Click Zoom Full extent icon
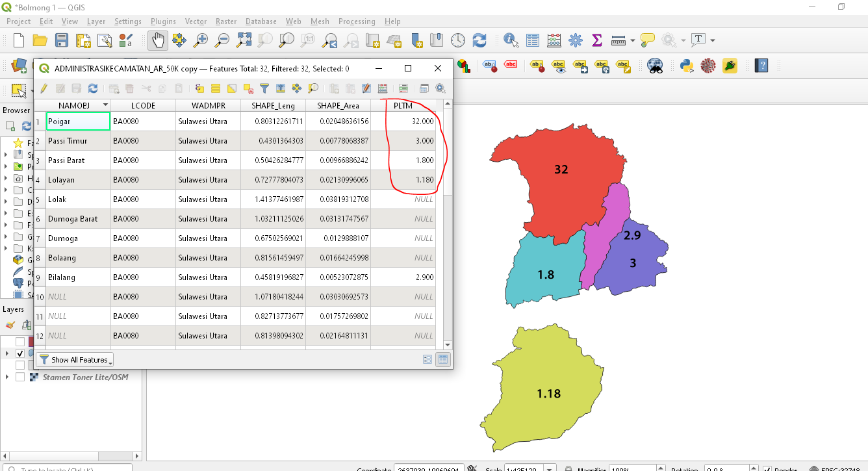Viewport: 868px width, 471px height. [x=244, y=40]
